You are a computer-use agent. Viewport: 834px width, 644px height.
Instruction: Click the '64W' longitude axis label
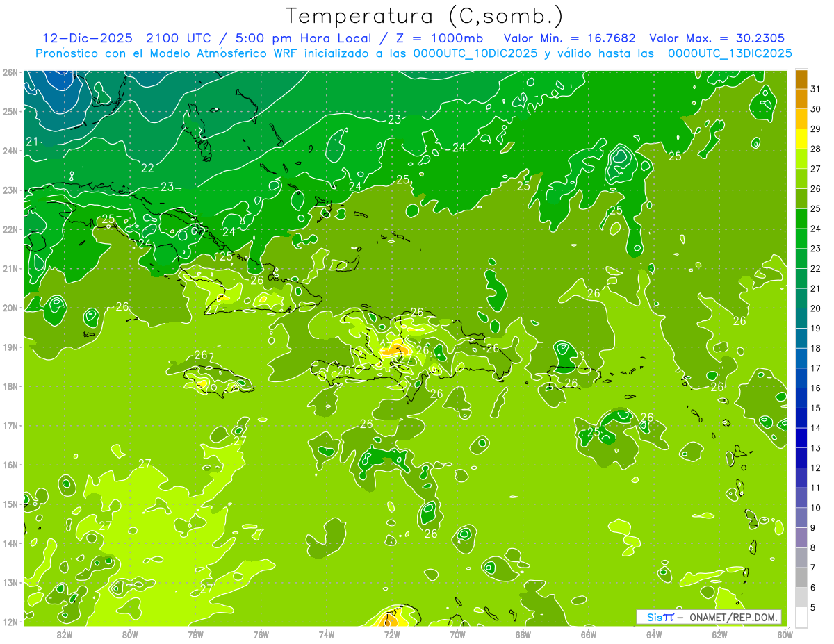click(x=654, y=634)
